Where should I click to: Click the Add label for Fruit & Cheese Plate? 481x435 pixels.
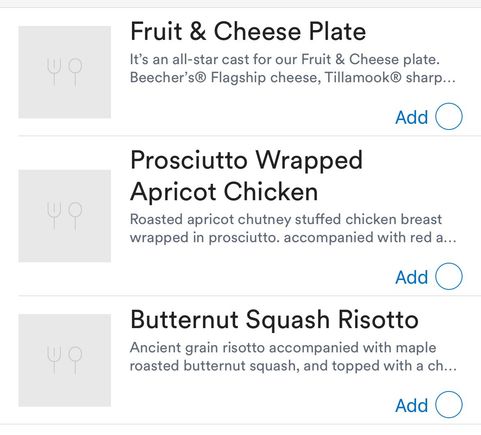tap(412, 118)
